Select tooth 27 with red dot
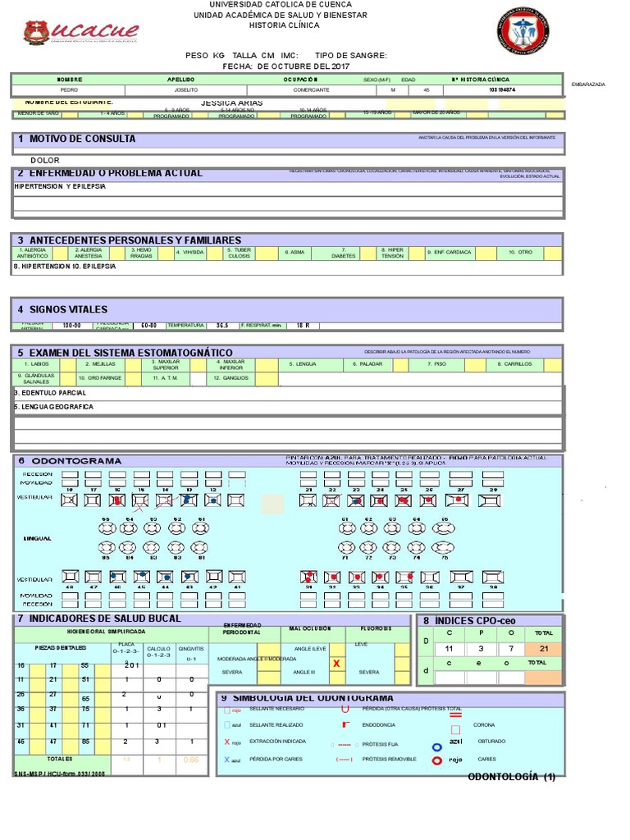630x840 pixels. point(457,500)
